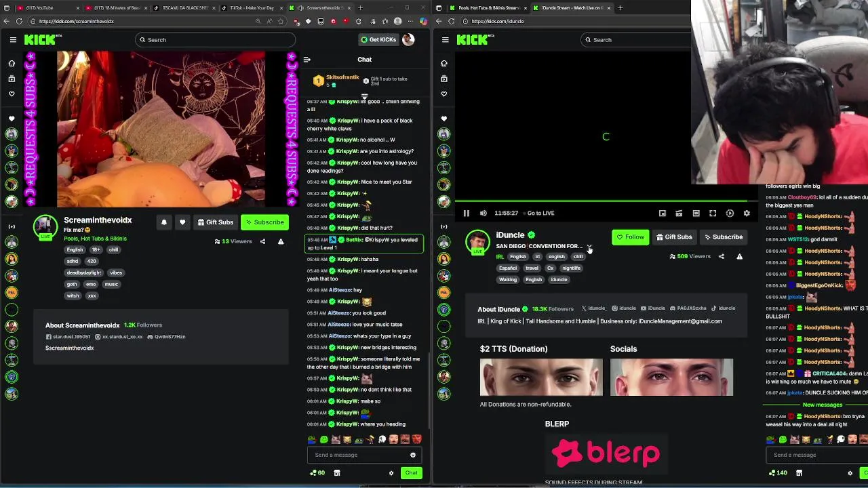Screen dimensions: 868x488
Task: Open hamburger menu in right Kick window
Action: point(445,40)
